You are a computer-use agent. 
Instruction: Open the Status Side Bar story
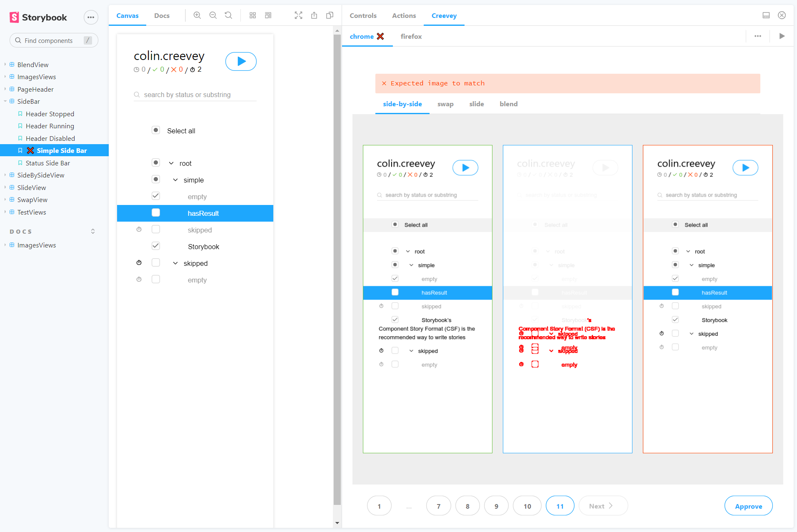(x=48, y=163)
